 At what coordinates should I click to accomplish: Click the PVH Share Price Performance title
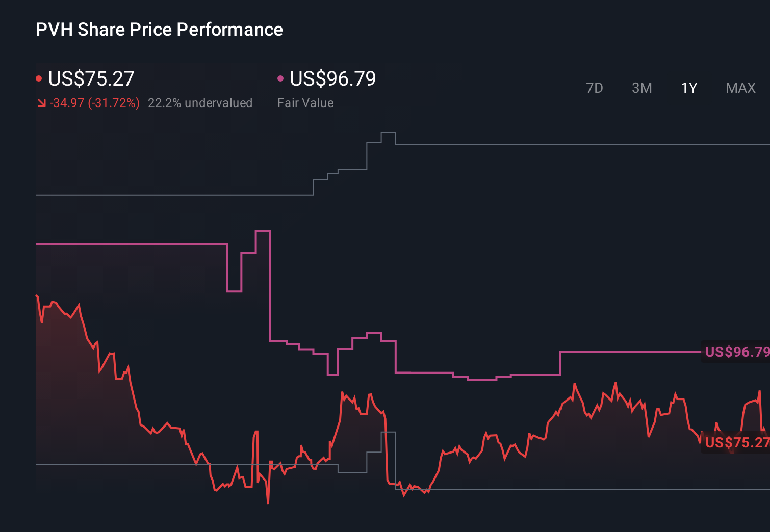point(159,29)
